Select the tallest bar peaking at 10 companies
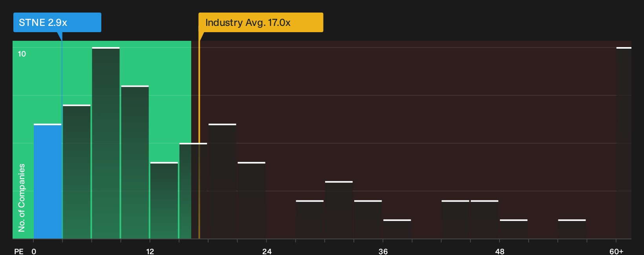The image size is (644, 255). [106, 143]
